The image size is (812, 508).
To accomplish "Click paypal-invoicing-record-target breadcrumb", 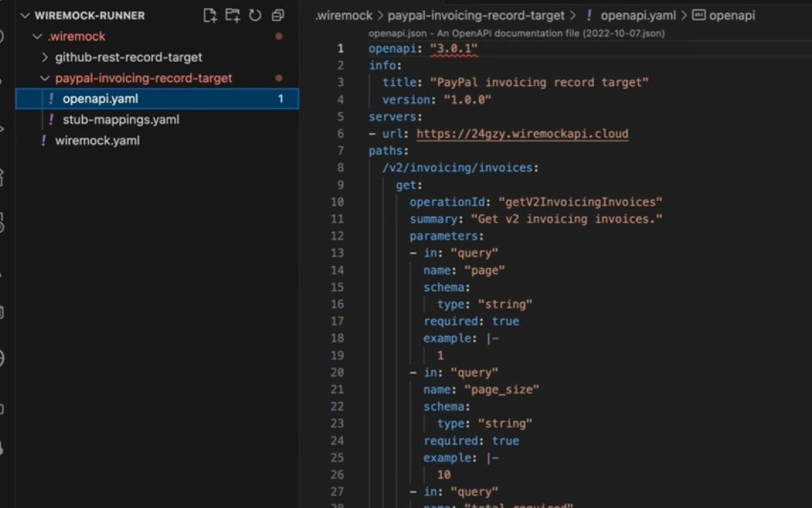I will 476,16.
